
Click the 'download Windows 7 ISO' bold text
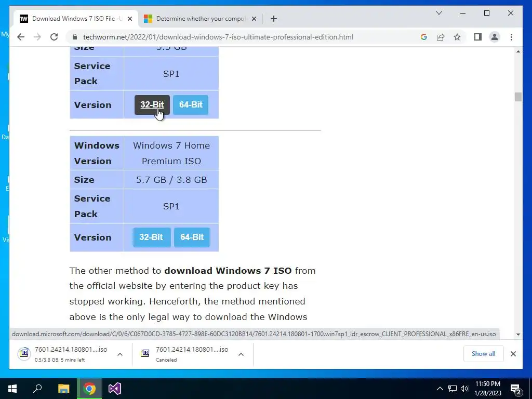(x=228, y=270)
